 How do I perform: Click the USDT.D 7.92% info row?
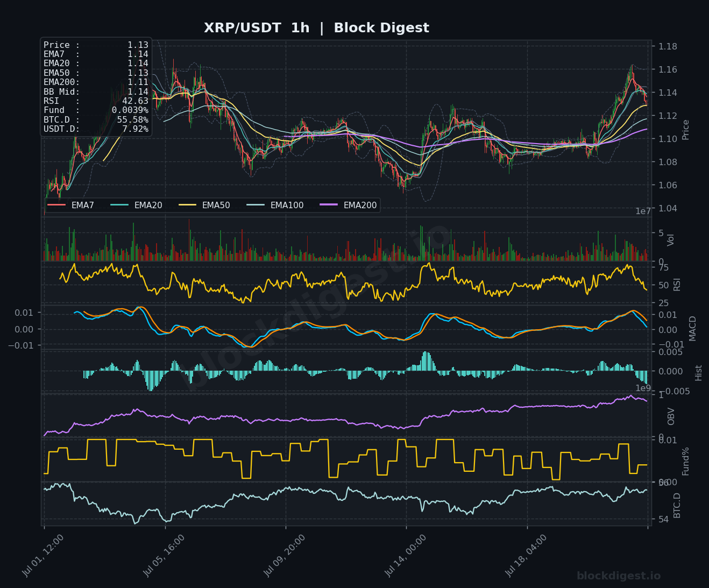pyautogui.click(x=96, y=129)
